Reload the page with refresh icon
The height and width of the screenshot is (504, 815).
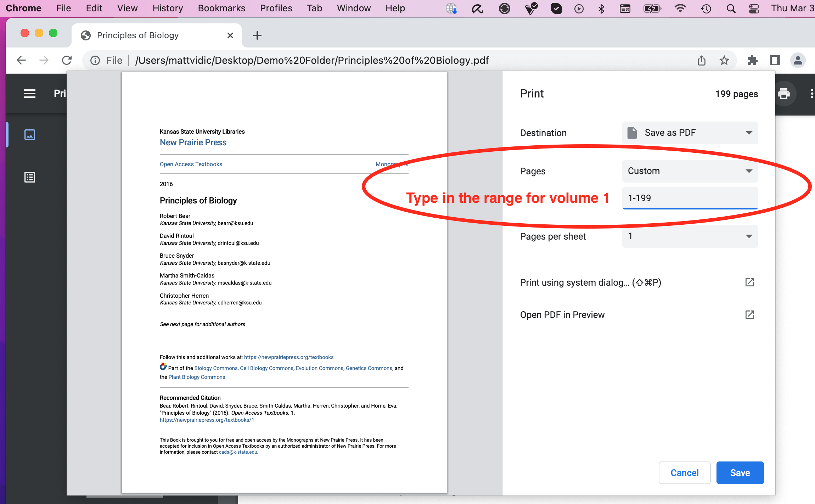tap(67, 61)
